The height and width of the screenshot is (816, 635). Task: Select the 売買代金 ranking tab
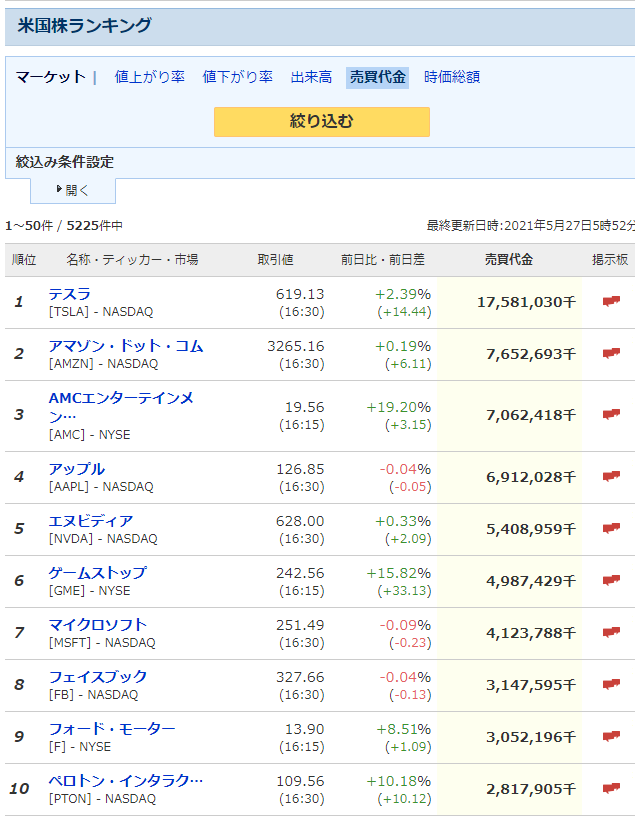click(x=377, y=78)
